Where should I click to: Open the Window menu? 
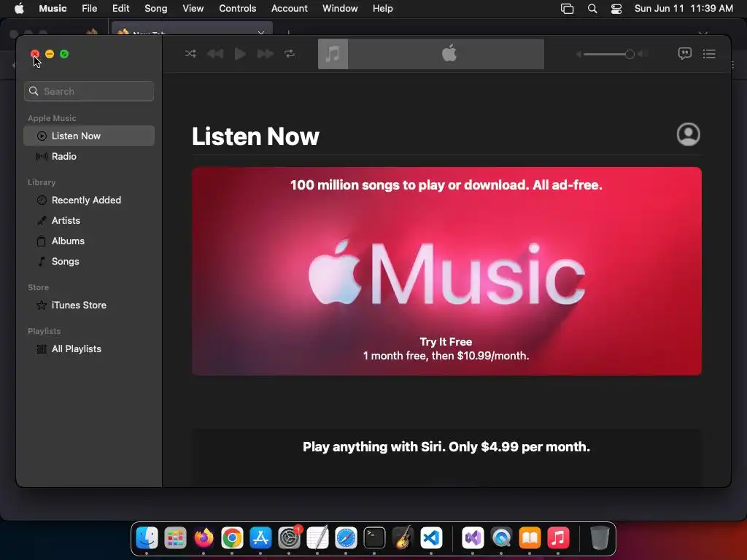[340, 8]
